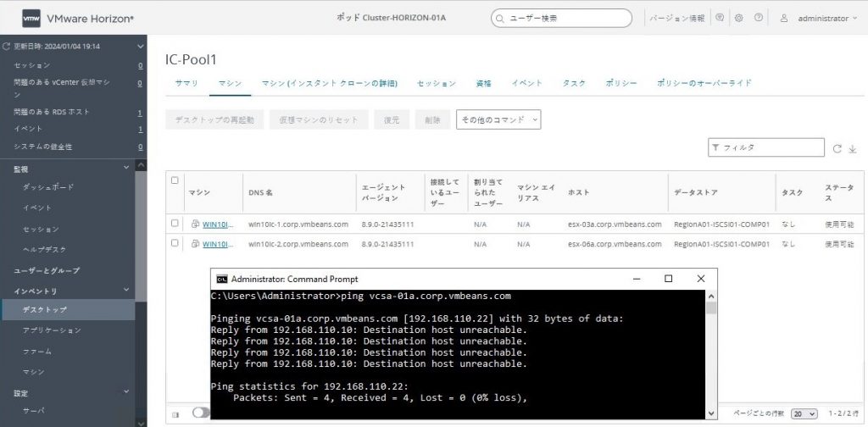
Task: Click the sidebar update time refresh icon
Action: point(7,47)
